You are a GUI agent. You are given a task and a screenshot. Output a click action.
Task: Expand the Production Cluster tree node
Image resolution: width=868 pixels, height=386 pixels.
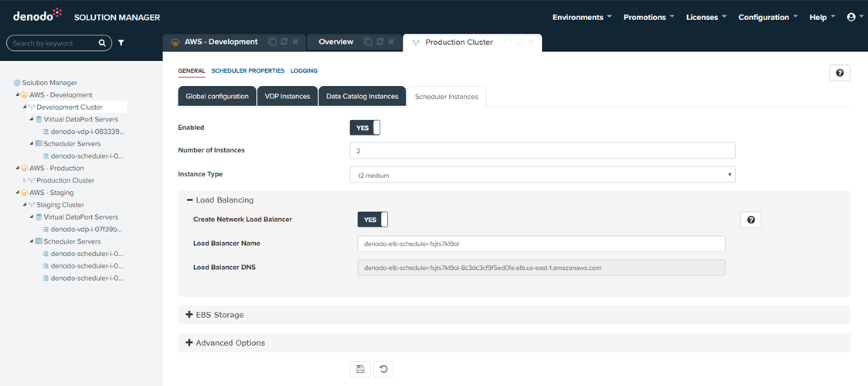[x=25, y=180]
